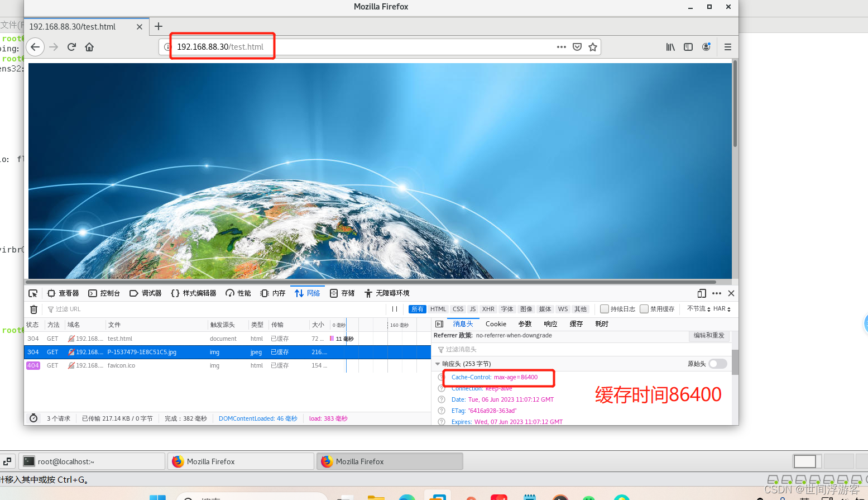Show help for the ETag header

pos(442,411)
